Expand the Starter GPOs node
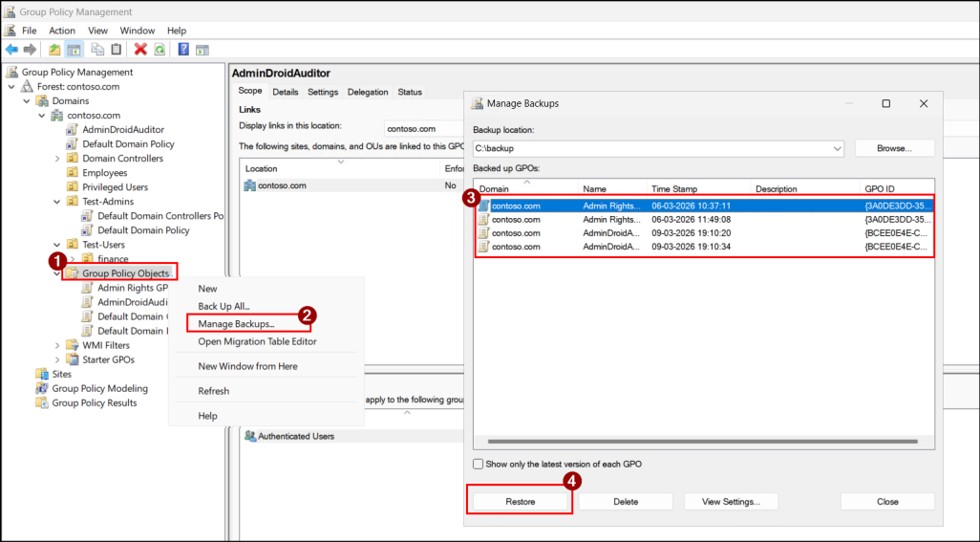Screen dimensions: 980x542 point(57,359)
